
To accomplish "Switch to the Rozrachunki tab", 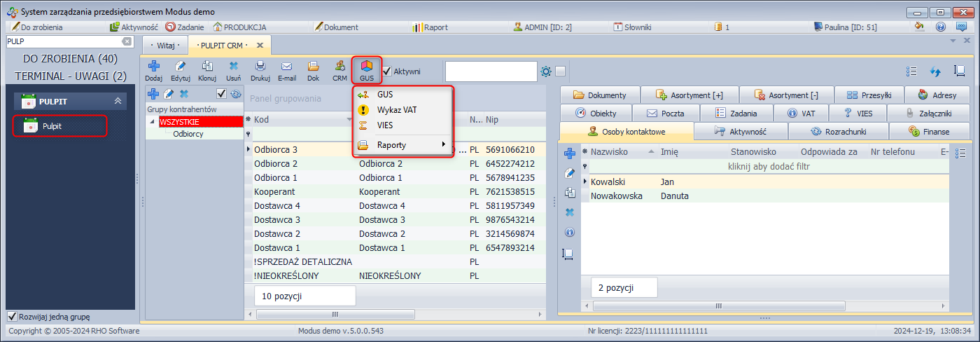I will 838,131.
